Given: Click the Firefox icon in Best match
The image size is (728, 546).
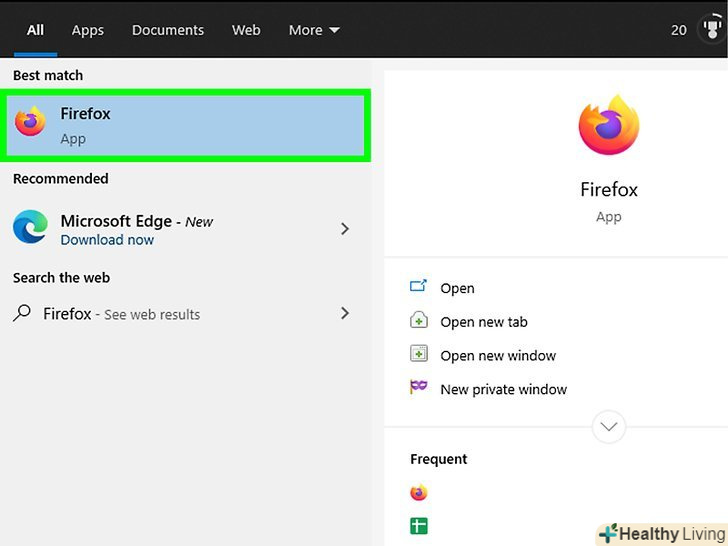Looking at the screenshot, I should coord(30,123).
